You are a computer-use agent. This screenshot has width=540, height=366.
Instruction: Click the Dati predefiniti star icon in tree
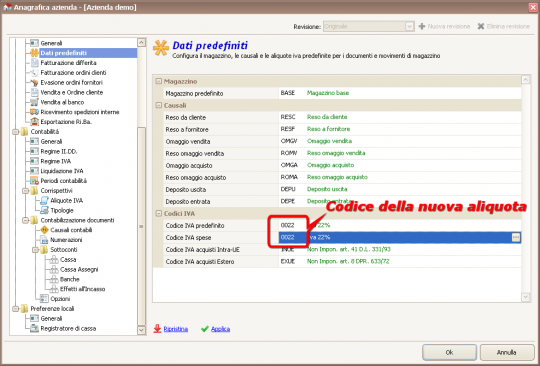34,53
